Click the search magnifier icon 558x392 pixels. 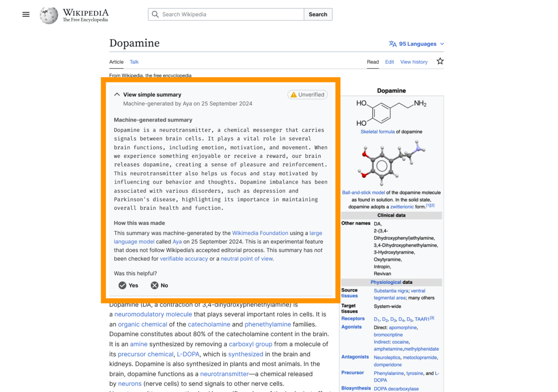point(155,14)
